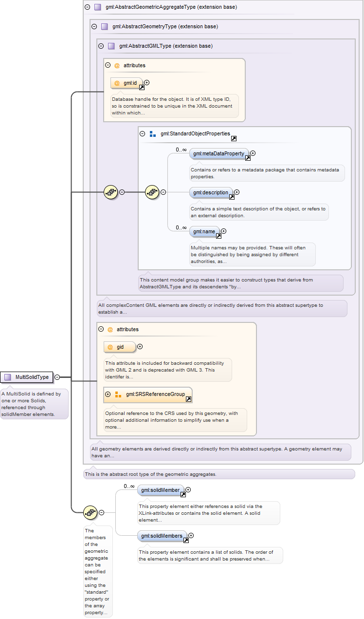Click 'This property element contains a list' note
Image resolution: width=364 pixels, height=619 pixels.
(x=210, y=555)
